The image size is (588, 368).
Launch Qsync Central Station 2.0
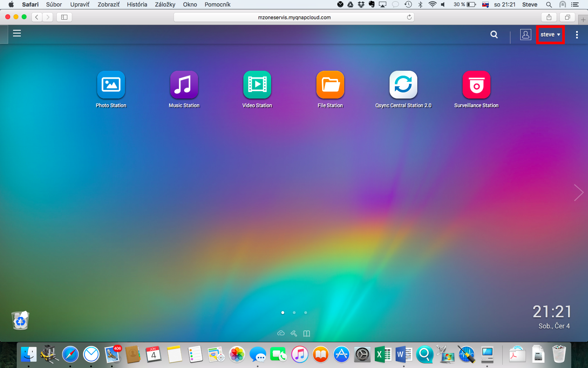403,85
